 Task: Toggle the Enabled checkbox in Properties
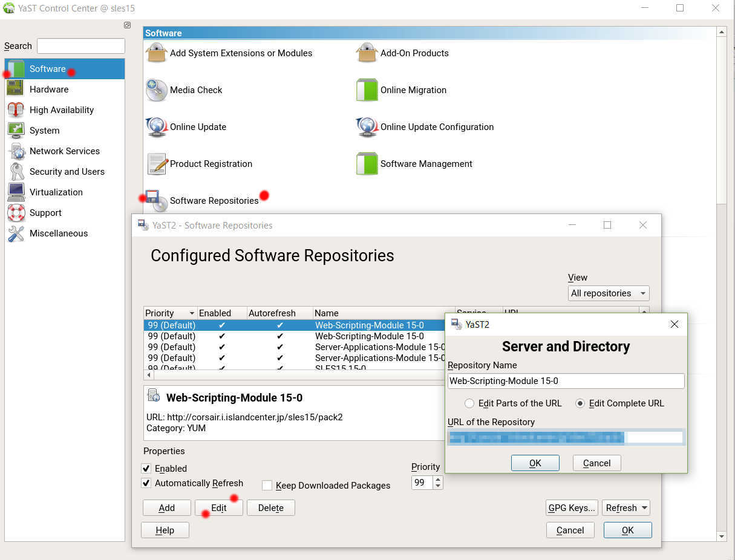[146, 469]
